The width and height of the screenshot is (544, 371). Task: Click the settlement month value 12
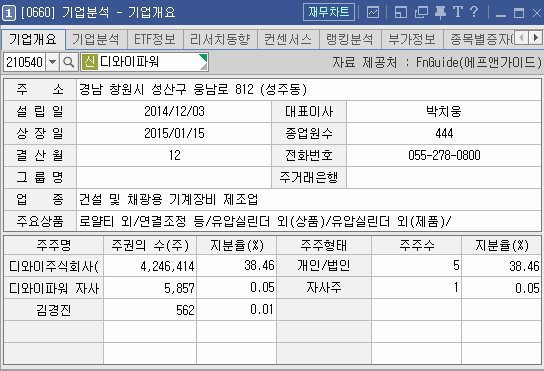[x=175, y=155]
